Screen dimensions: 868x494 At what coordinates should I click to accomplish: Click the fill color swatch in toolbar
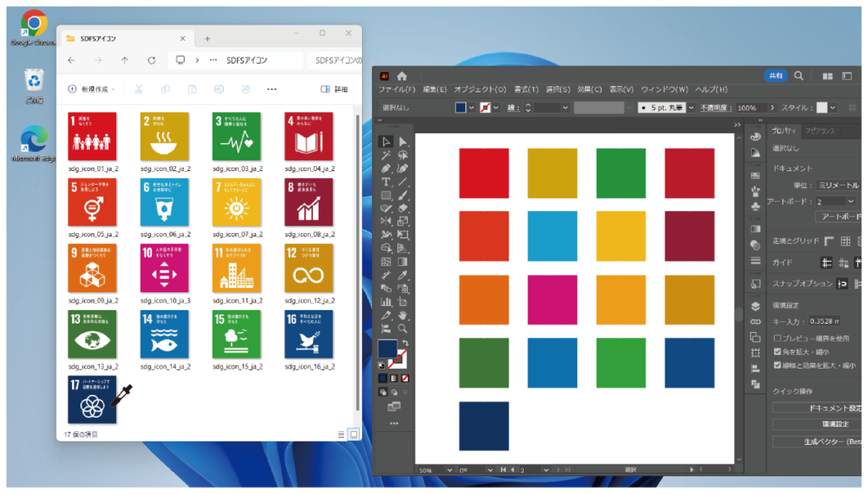[387, 348]
